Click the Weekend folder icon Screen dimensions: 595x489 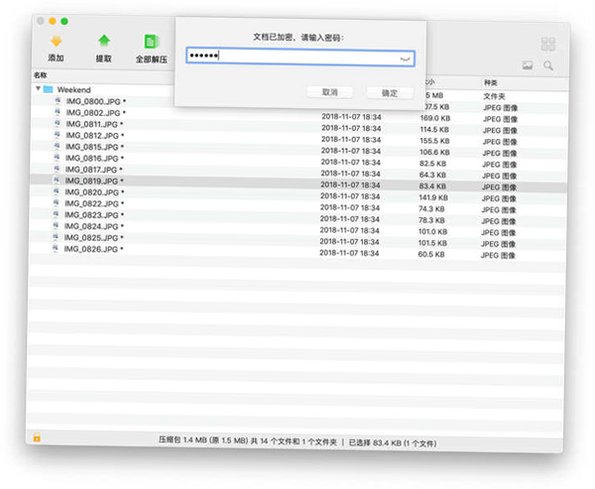48,89
